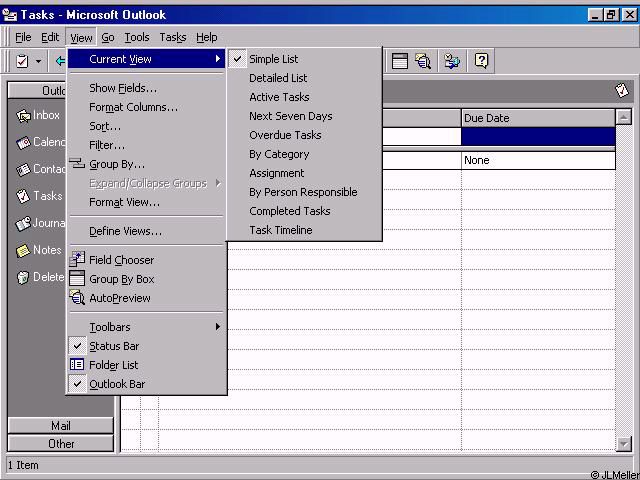The width and height of the screenshot is (640, 480).
Task: Enable AutoPreview from the View menu
Action: tap(119, 298)
